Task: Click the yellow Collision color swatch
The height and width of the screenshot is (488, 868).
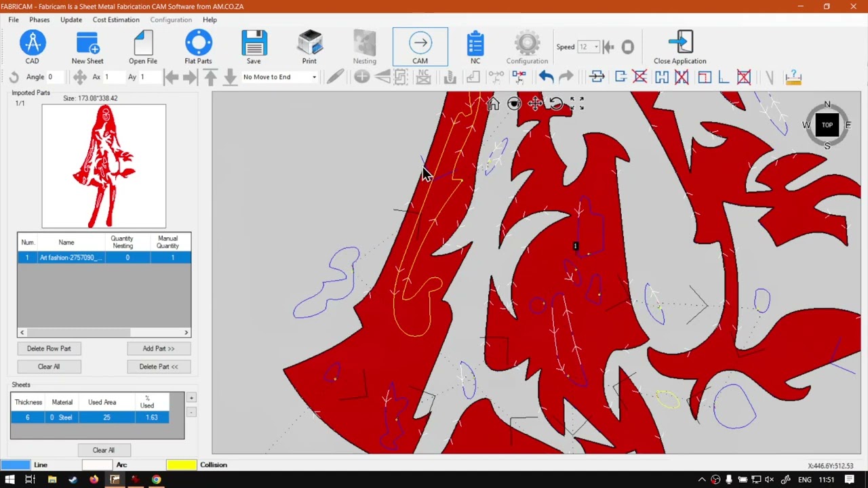Action: (x=181, y=465)
